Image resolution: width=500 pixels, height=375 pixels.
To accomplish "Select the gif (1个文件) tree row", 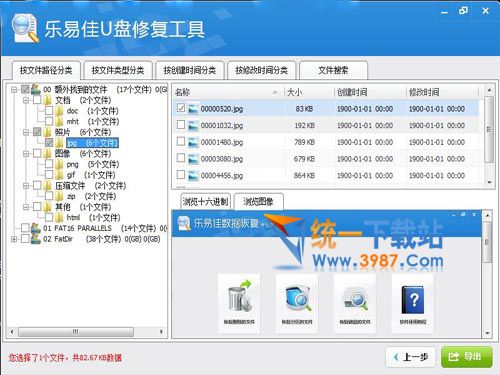I will tap(91, 175).
